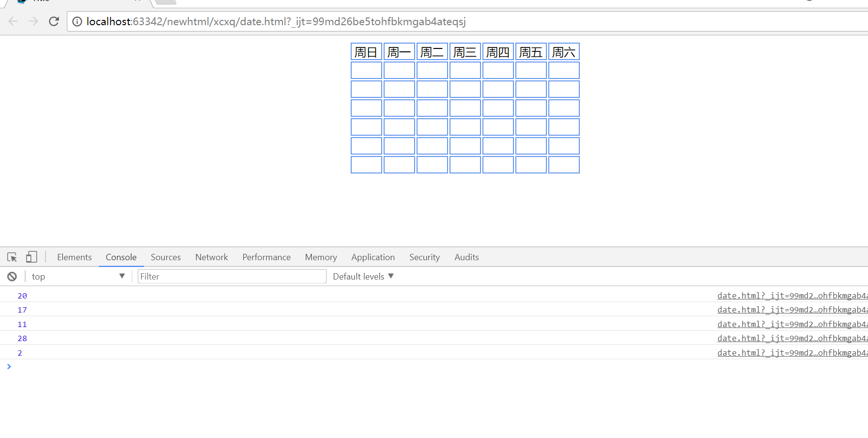Viewport: 868px width, 438px height.
Task: Open the Security tab
Action: [x=424, y=257]
